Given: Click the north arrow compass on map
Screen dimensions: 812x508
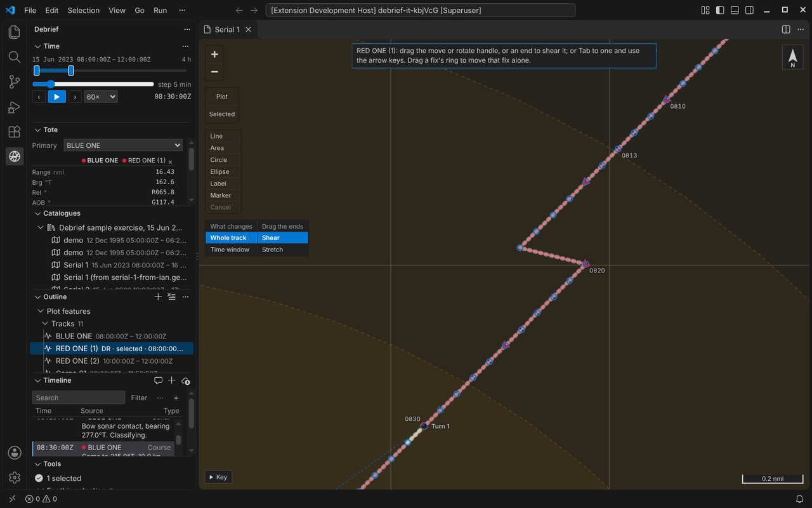Looking at the screenshot, I should pyautogui.click(x=792, y=58).
